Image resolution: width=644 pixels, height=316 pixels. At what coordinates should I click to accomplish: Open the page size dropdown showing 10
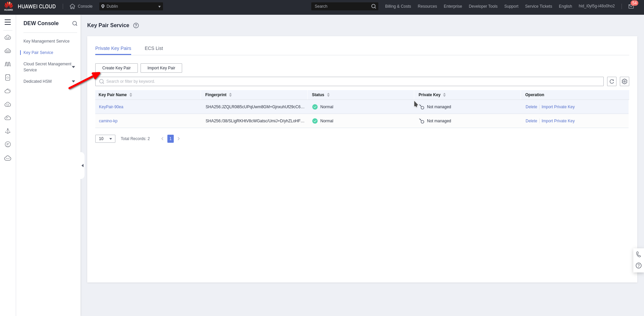[105, 139]
